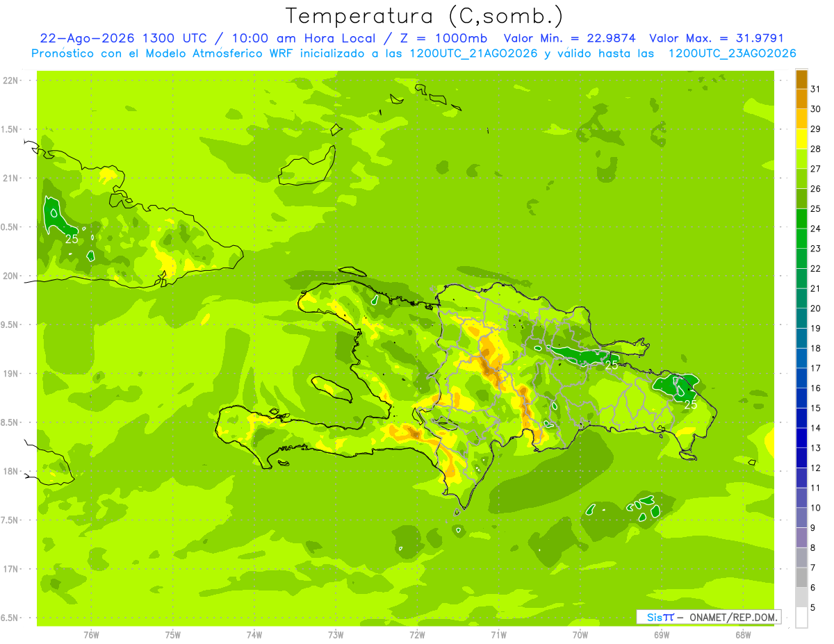Select the "73W" longitude label

coord(336,634)
